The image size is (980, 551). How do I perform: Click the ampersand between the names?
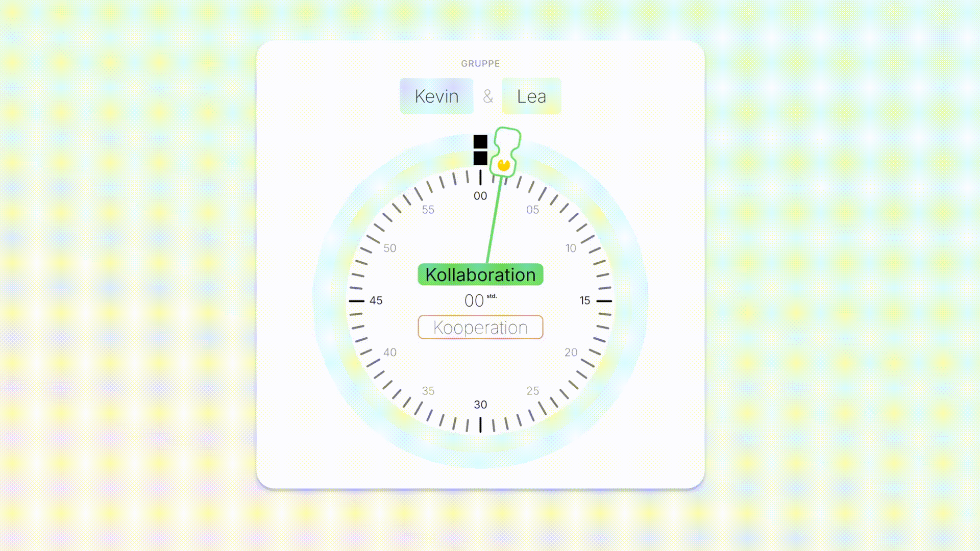tap(488, 96)
